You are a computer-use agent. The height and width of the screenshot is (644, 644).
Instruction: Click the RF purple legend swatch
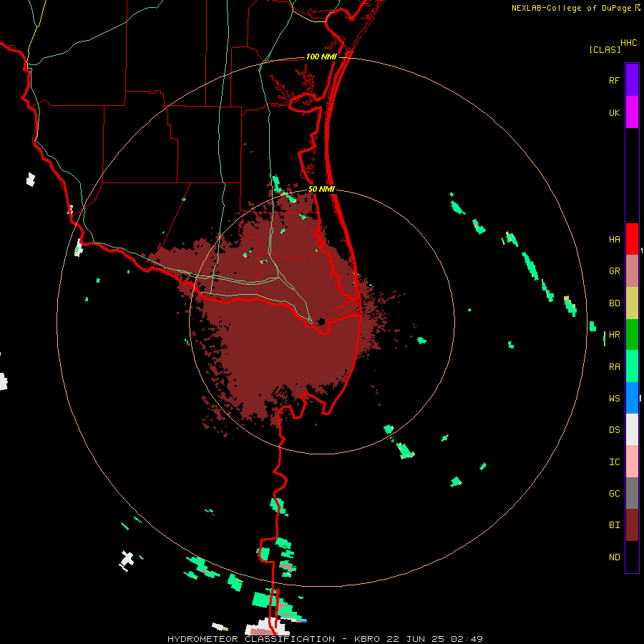[632, 79]
